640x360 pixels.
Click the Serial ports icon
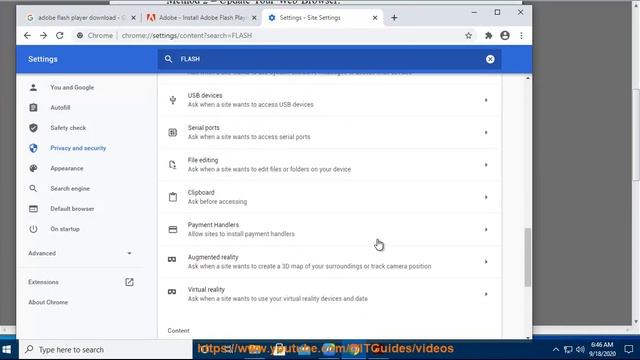pyautogui.click(x=173, y=132)
